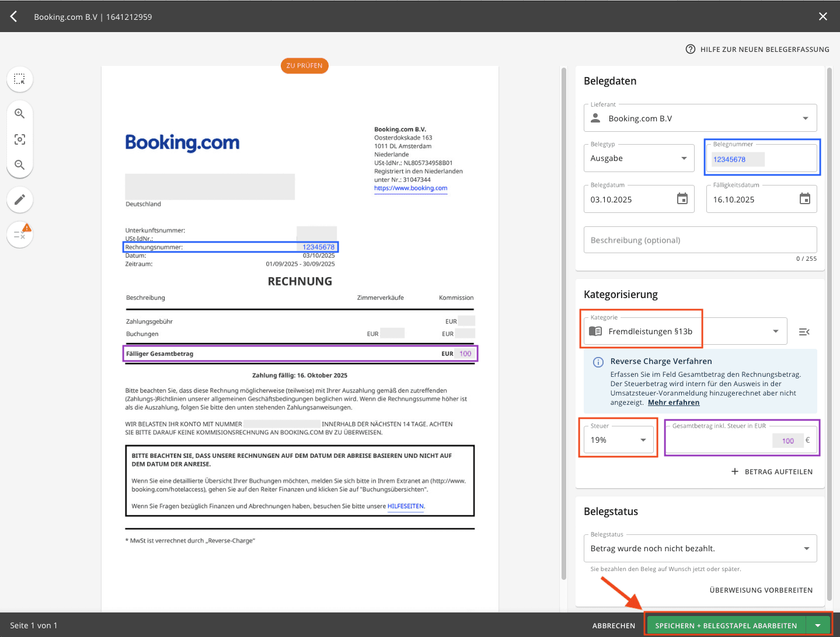This screenshot has width=840, height=637.
Task: Open the Belegdatum calendar picker
Action: point(682,199)
